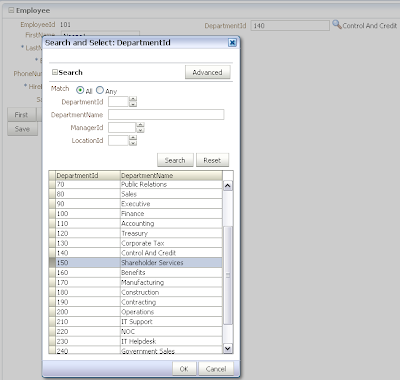Select the Public Relations row
The width and height of the screenshot is (400, 380).
click(x=135, y=184)
